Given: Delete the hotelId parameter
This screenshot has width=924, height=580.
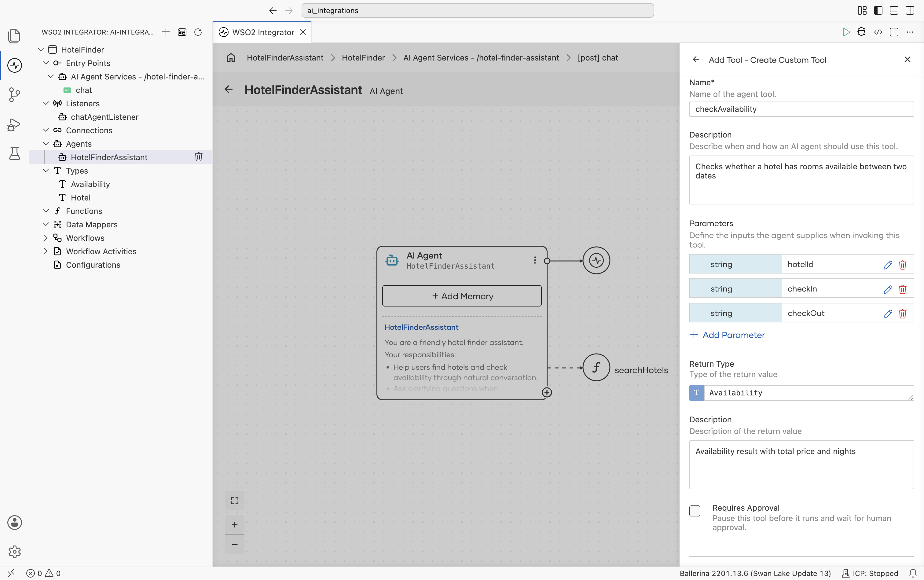Looking at the screenshot, I should tap(903, 265).
